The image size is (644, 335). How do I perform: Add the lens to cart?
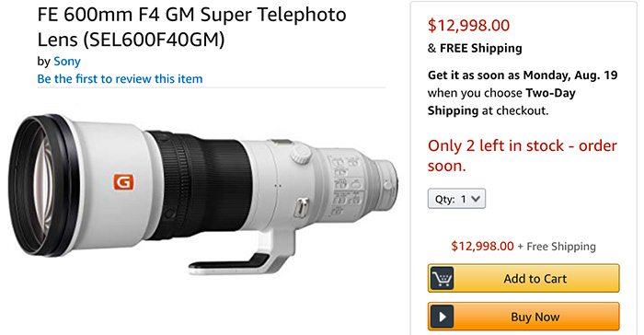click(x=523, y=278)
